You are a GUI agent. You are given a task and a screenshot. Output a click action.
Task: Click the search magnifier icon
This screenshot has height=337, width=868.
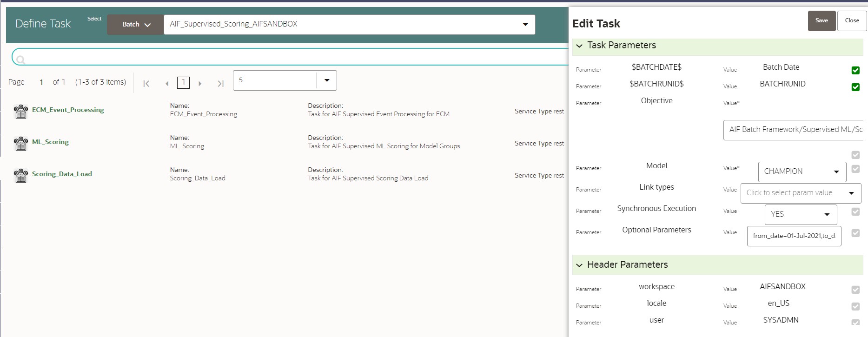pos(20,59)
